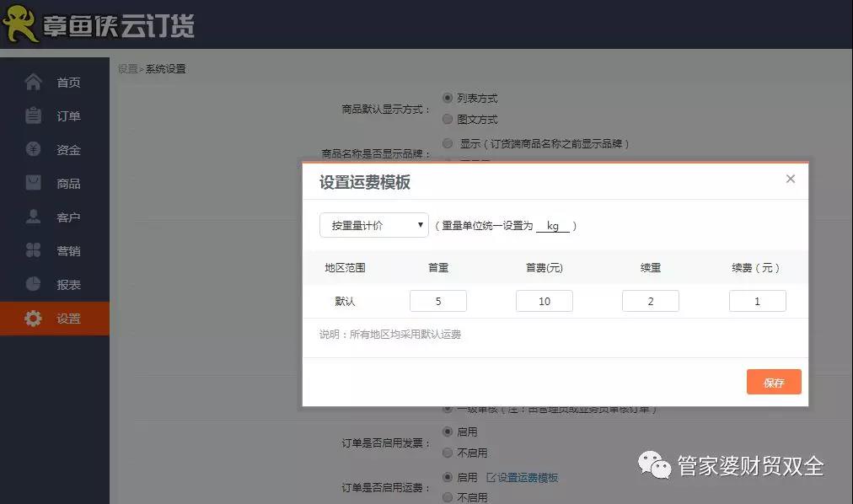Image resolution: width=853 pixels, height=504 pixels.
Task: Open 设置 menu item
Action: [x=55, y=319]
